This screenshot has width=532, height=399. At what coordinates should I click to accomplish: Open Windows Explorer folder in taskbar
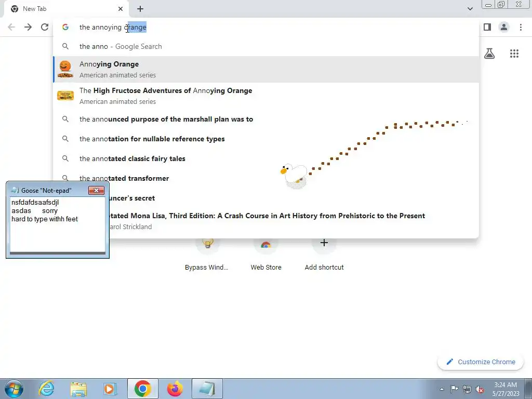click(78, 389)
